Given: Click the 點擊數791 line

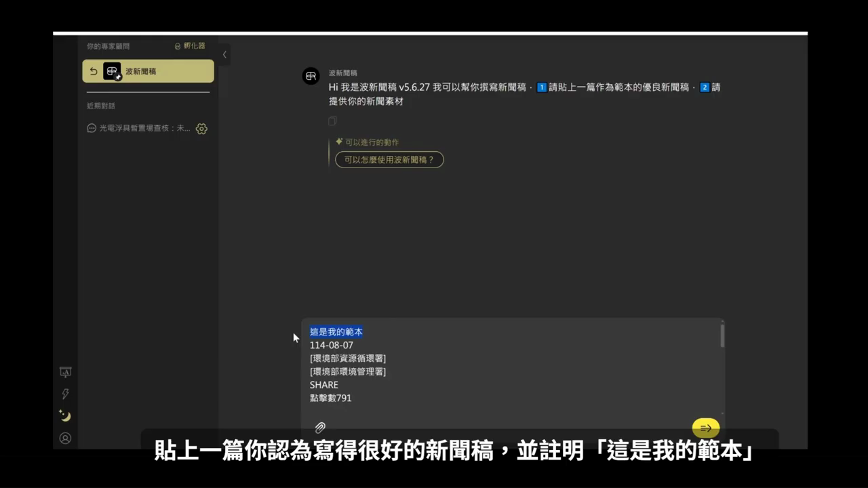Looking at the screenshot, I should coord(331,398).
